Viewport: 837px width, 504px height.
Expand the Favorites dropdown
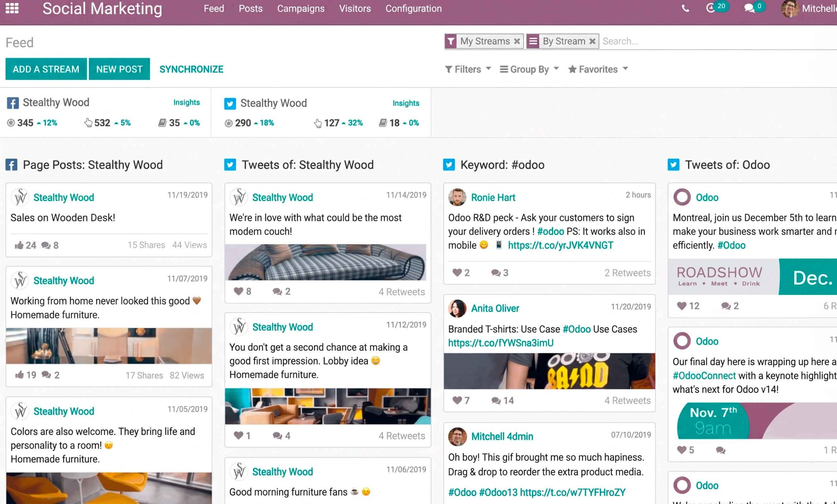[x=598, y=69]
